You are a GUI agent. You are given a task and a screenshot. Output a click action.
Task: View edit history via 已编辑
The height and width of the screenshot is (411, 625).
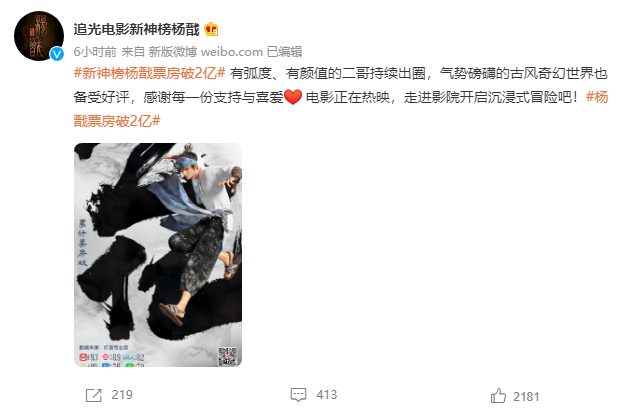(284, 52)
